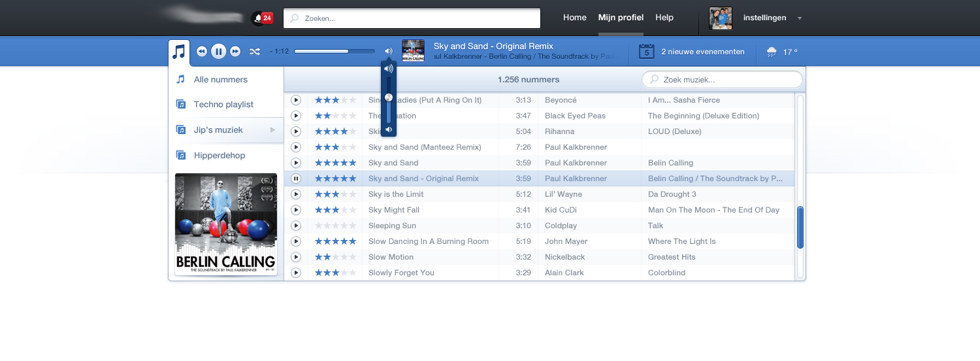Skip to next track

(x=235, y=51)
